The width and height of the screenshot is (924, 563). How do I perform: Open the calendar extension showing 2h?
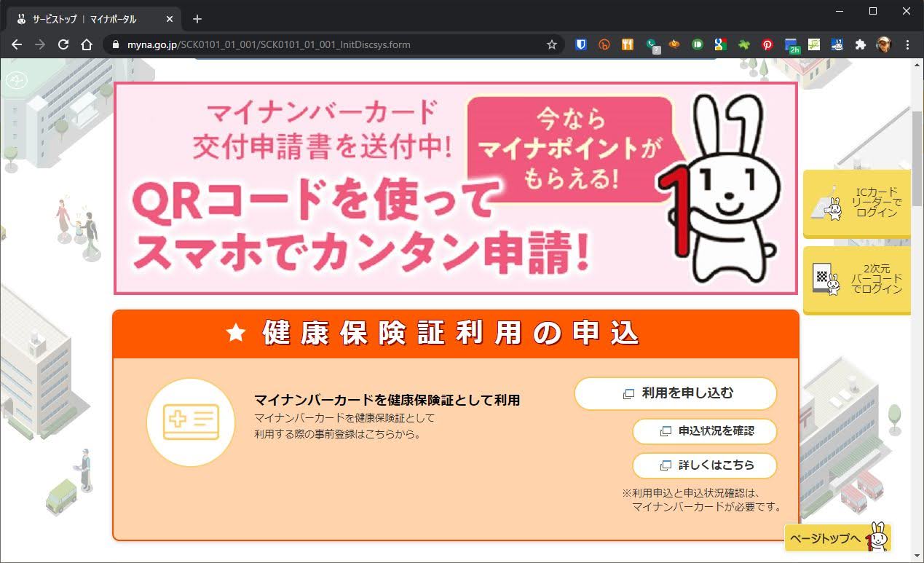click(x=791, y=45)
